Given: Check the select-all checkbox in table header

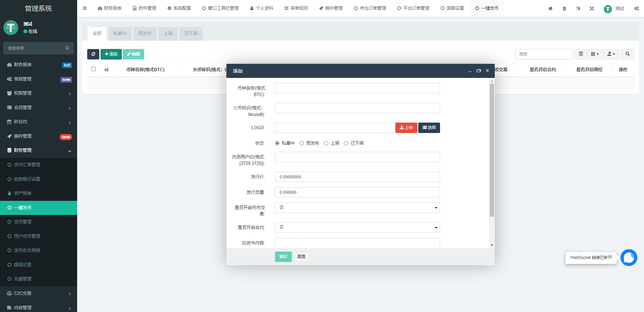Looking at the screenshot, I should (x=93, y=69).
